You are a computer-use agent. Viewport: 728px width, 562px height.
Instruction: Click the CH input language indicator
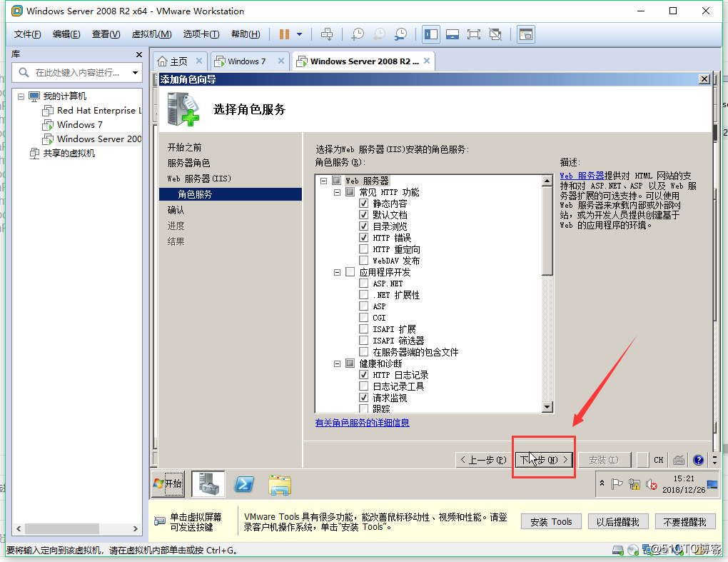pos(658,460)
